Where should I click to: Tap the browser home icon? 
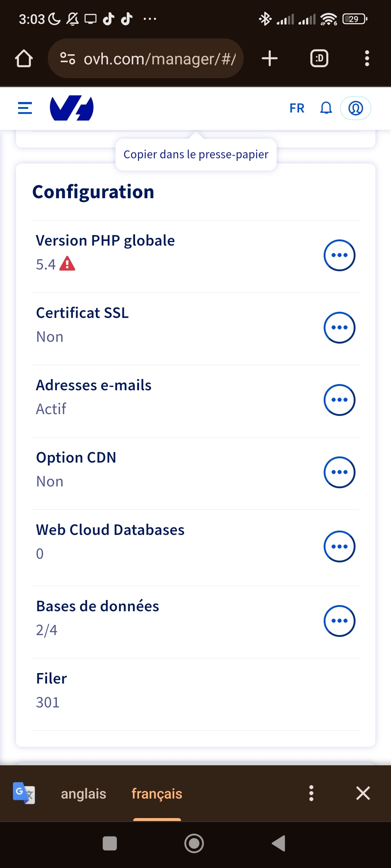click(24, 59)
